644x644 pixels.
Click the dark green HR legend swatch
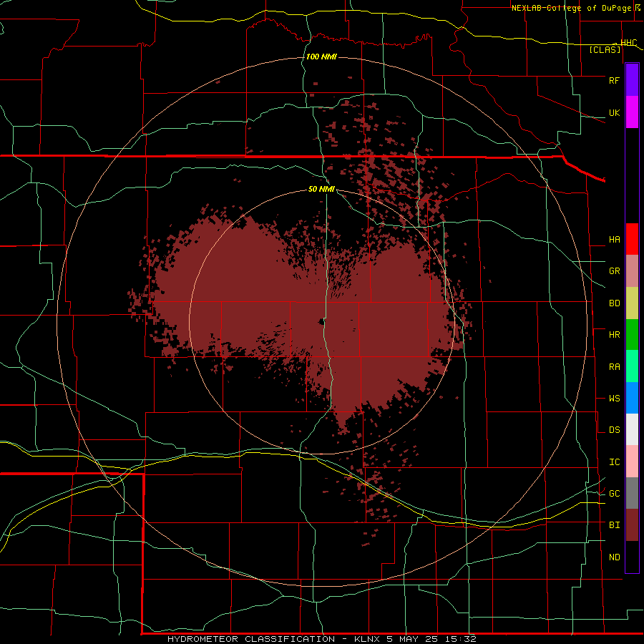tap(632, 335)
